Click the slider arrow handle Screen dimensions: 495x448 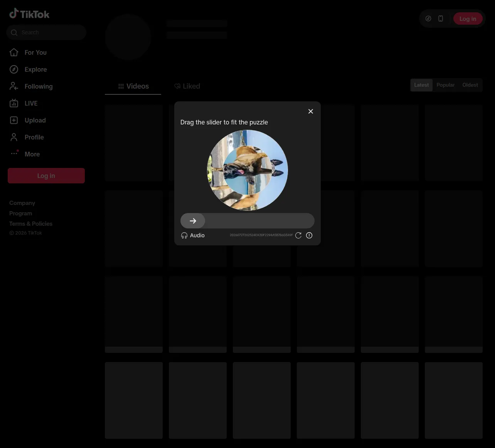[x=193, y=221]
